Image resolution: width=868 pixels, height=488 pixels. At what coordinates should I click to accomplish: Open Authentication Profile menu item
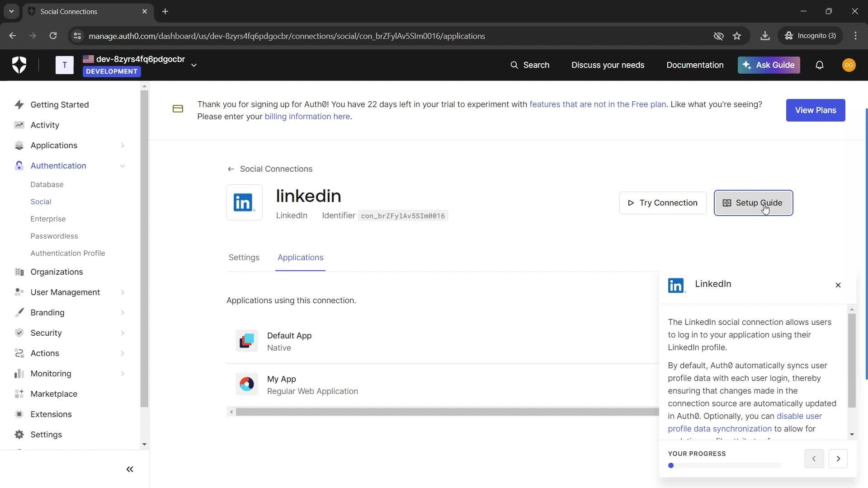68,253
